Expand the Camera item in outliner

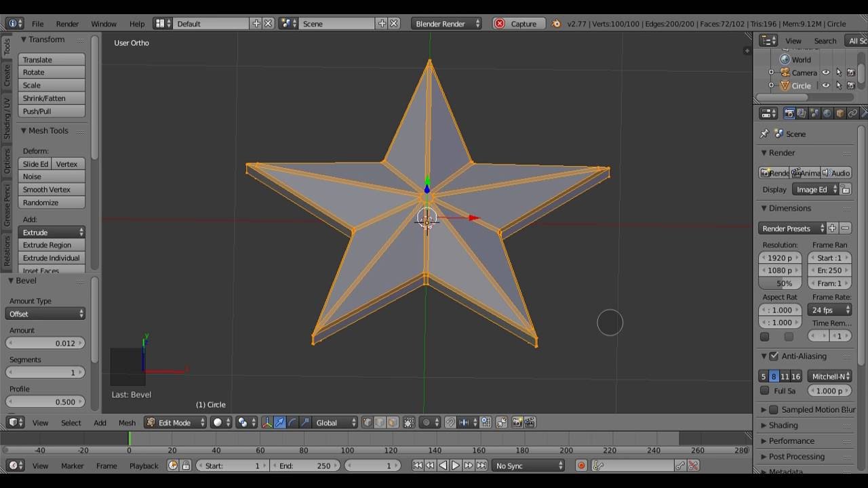[771, 73]
